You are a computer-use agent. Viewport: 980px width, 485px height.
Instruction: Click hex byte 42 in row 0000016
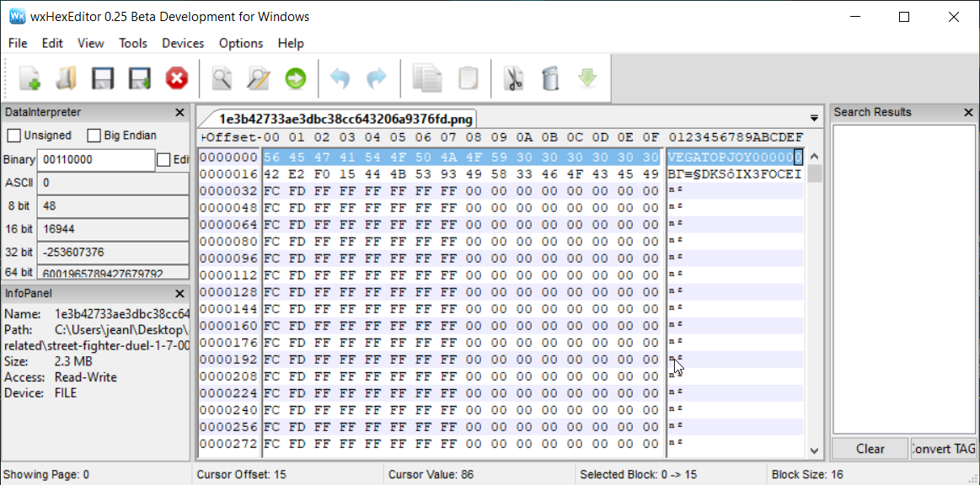tap(271, 173)
